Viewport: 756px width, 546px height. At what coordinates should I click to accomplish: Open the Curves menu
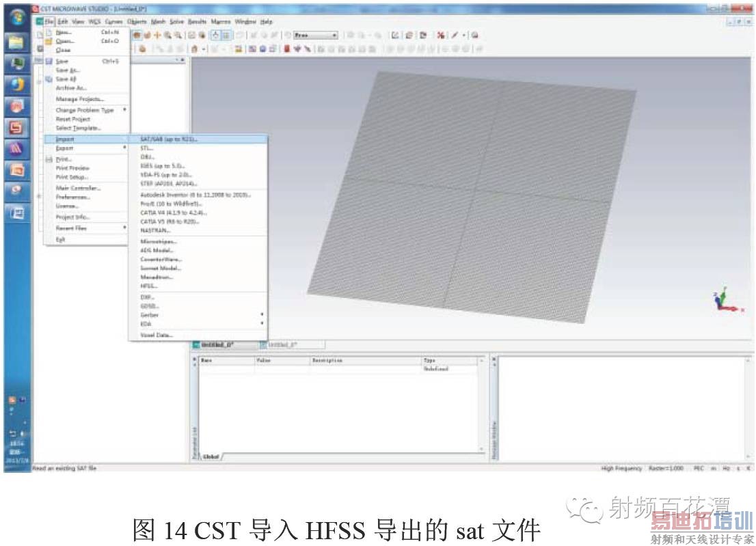coord(113,22)
